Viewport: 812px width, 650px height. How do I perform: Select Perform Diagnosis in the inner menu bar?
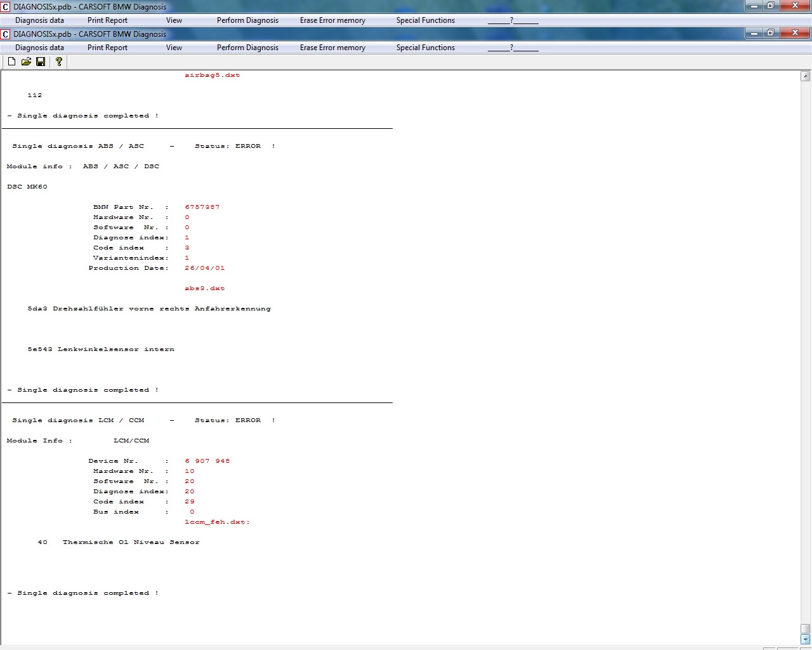pos(247,48)
